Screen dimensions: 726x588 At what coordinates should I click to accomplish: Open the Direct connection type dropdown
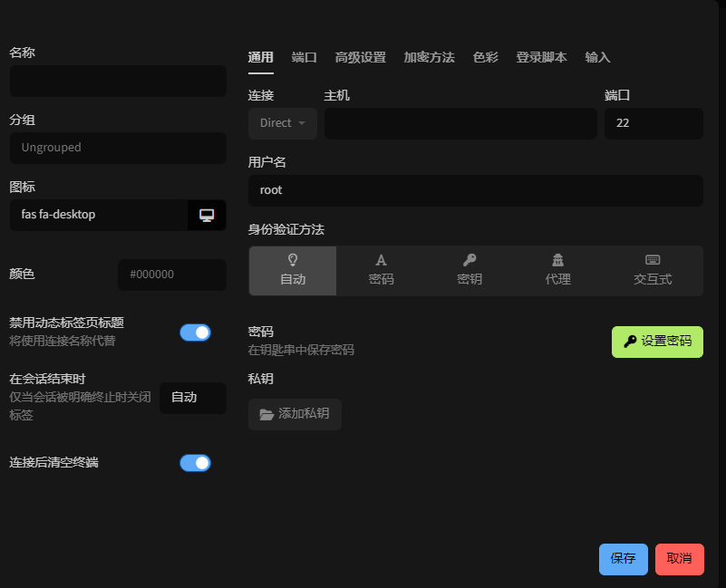click(x=282, y=123)
